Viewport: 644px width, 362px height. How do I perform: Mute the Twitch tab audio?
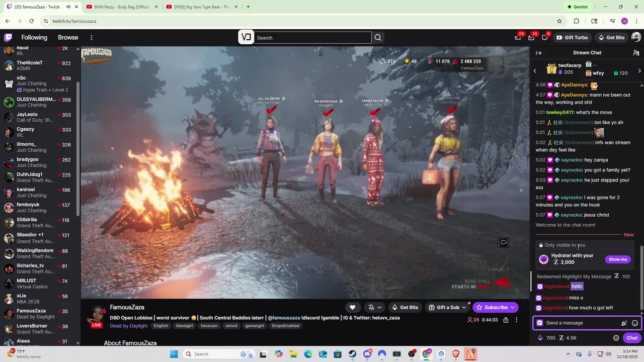68,7
